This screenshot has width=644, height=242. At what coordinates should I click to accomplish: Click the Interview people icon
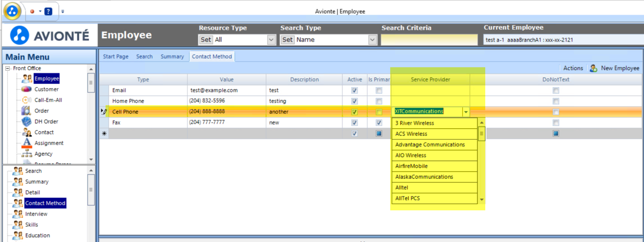click(x=18, y=214)
